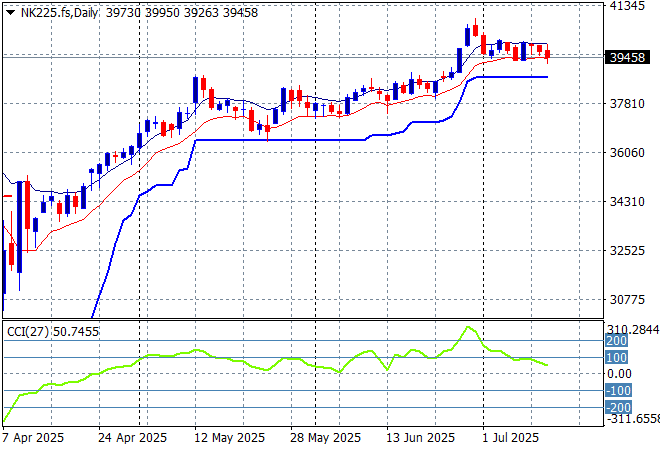Viewport: 660px width, 450px height.
Task: Click the triangle arrow beside NK225.fs
Action: [10, 9]
